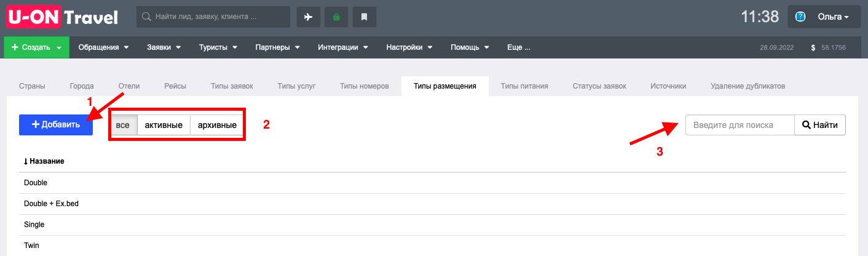Switch to the Рейсы tab
This screenshot has height=256, width=868.
[x=175, y=86]
